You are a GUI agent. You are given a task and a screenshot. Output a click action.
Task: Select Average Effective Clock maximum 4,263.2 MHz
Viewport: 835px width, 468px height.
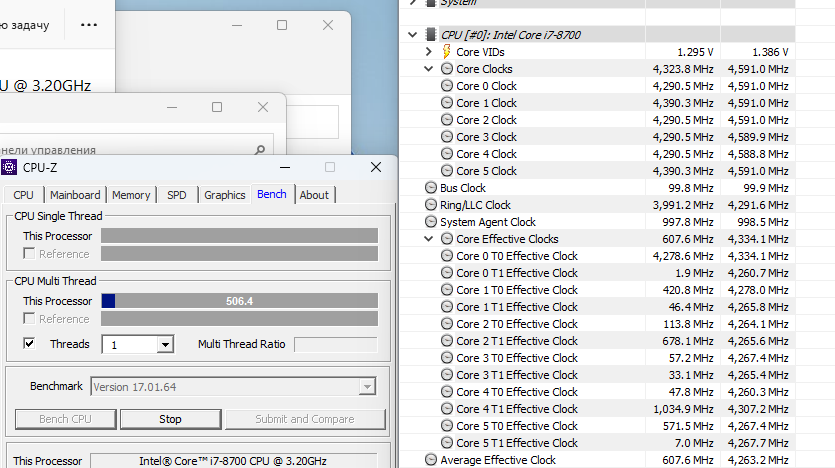coord(758,460)
